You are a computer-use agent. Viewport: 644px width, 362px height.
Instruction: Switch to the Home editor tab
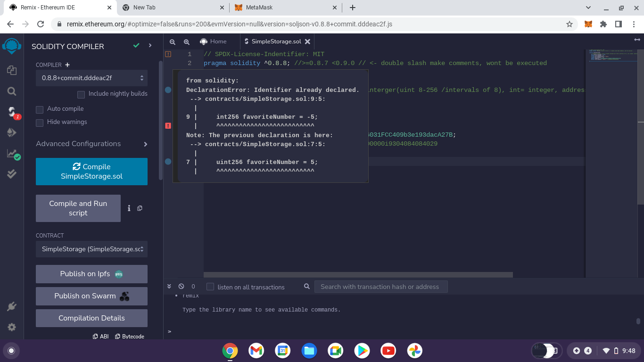(x=213, y=41)
